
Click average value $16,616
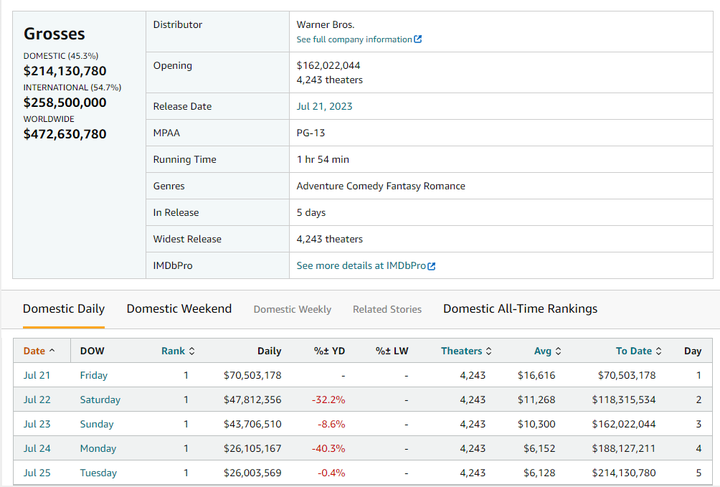coord(536,375)
